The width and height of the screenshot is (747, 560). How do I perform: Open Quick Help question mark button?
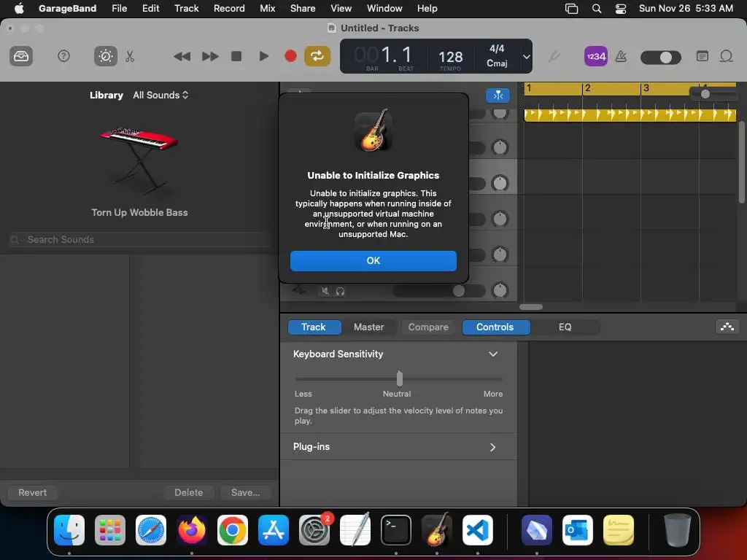click(63, 56)
